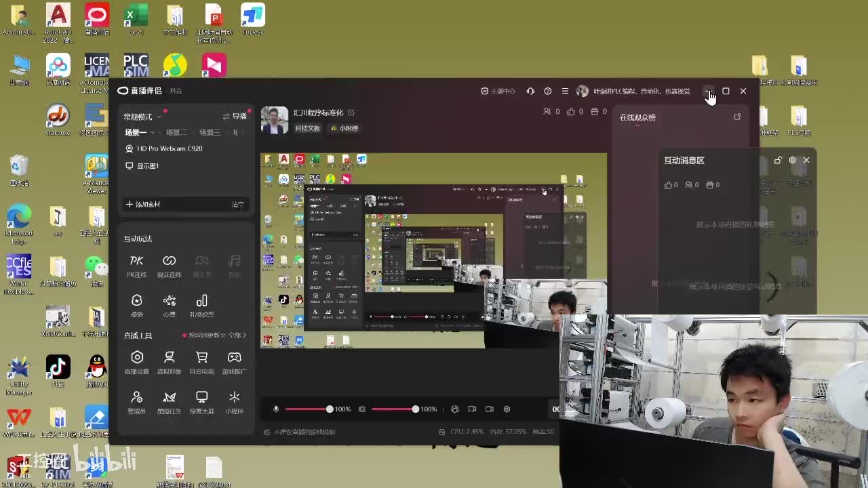Open the 管理员 administrator tool
Viewport: 868px width, 488px height.
137,403
